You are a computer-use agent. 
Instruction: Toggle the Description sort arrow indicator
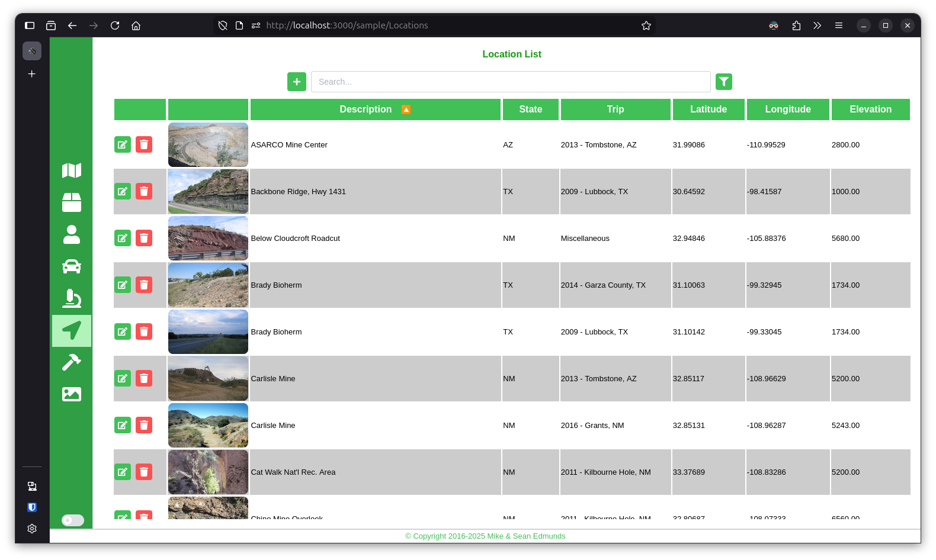point(406,110)
